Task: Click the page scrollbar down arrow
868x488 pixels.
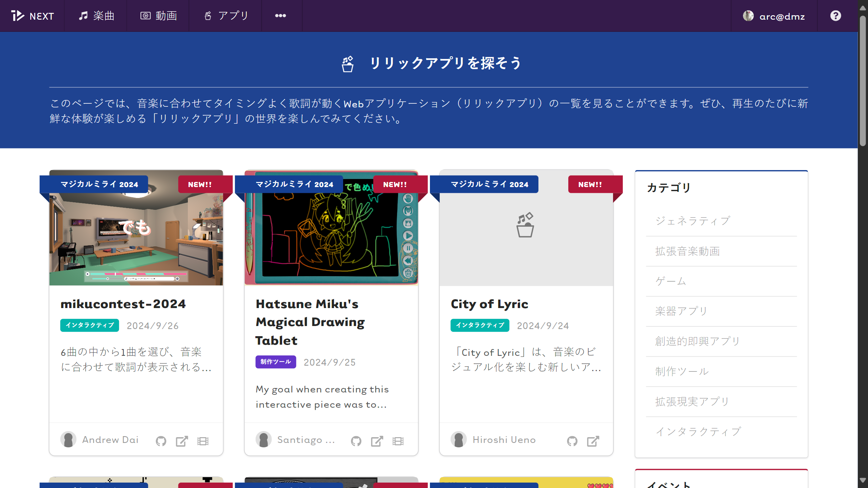Action: click(x=863, y=480)
